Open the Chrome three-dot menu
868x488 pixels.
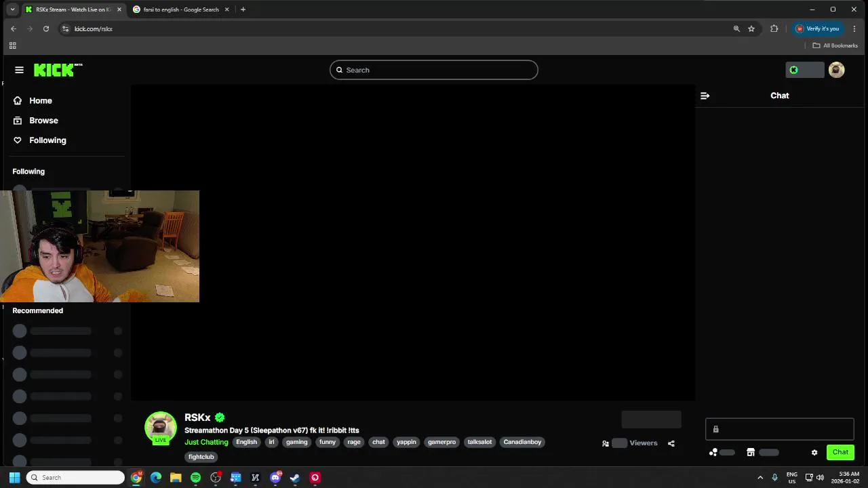pos(854,28)
